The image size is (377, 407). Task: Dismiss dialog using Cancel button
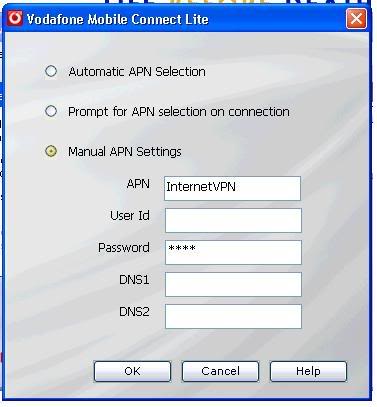220,371
